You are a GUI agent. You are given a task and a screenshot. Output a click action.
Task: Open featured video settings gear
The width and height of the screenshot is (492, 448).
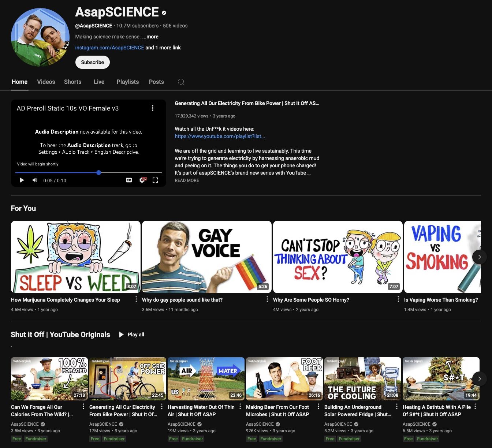pos(143,180)
